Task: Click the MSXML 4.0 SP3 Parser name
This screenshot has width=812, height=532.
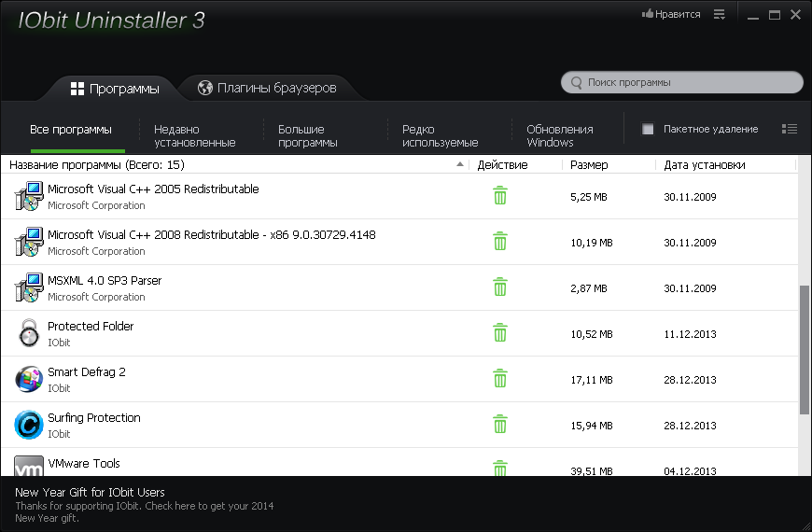Action: pos(105,280)
